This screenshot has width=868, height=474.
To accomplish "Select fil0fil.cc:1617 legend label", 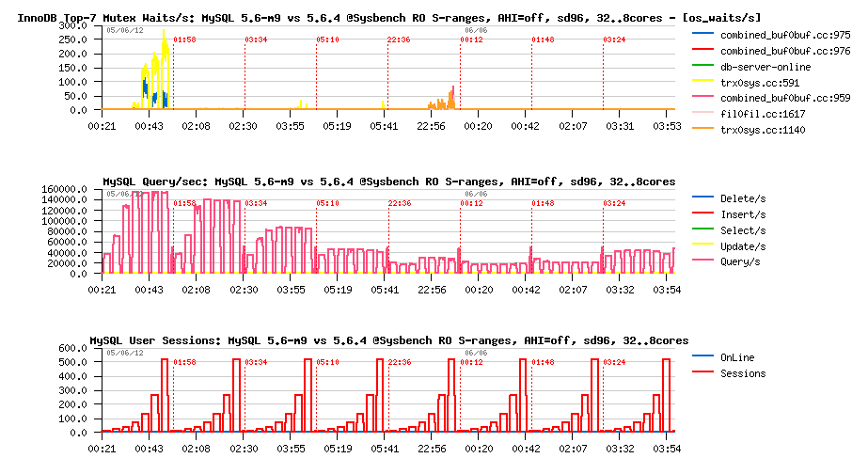I will point(763,114).
